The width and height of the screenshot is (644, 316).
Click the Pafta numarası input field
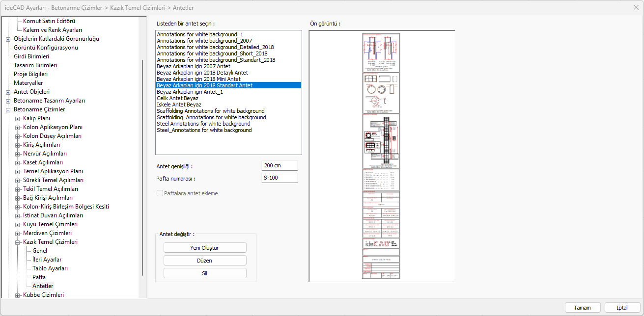tap(280, 178)
